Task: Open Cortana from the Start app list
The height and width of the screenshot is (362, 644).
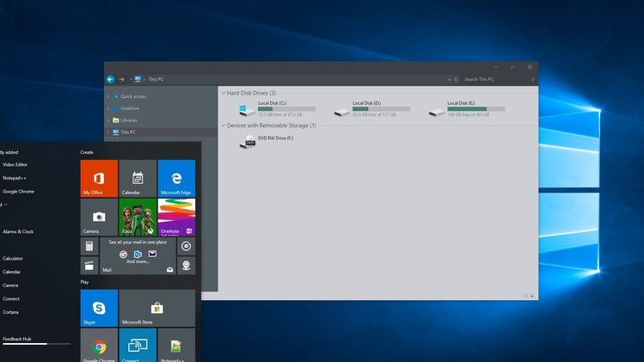Action: 10,312
